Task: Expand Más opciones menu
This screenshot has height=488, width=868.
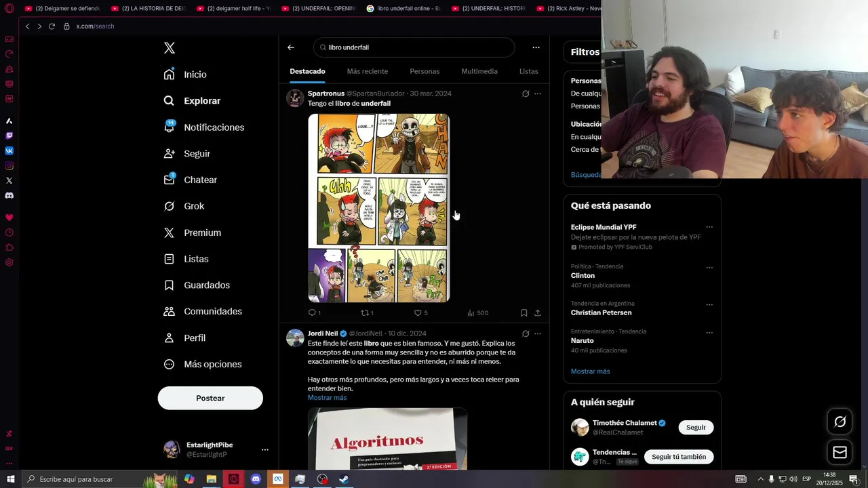Action: [x=203, y=365]
